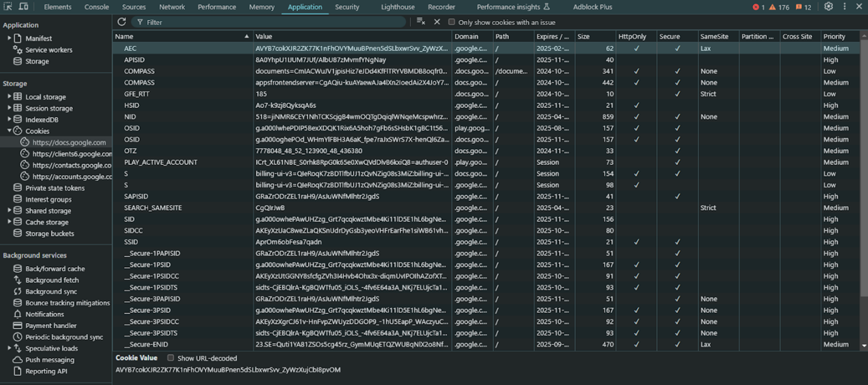868x385 pixels.
Task: Click the refresh cookies icon
Action: click(x=121, y=22)
